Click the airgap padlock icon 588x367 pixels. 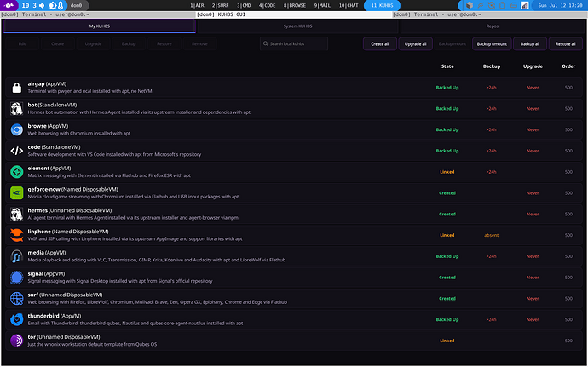pyautogui.click(x=16, y=88)
